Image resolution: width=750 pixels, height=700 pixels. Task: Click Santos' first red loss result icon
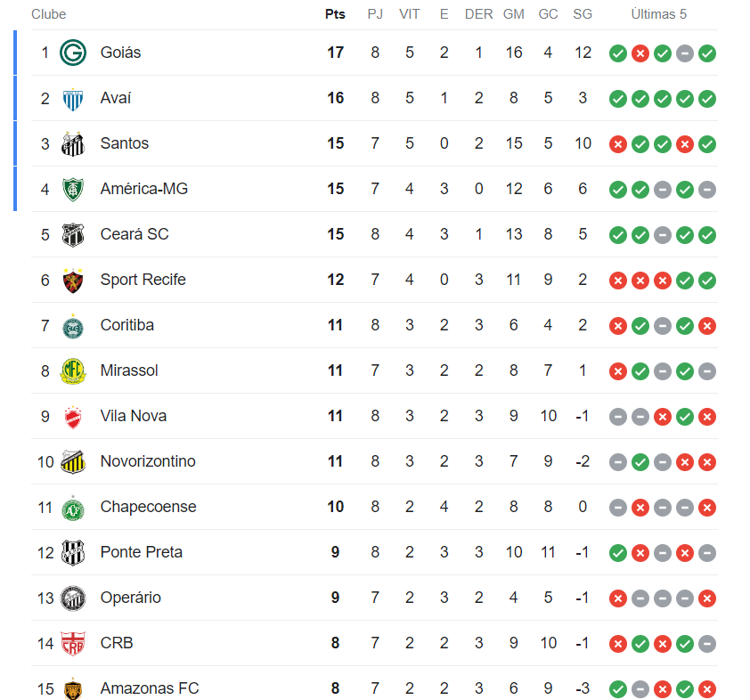tap(617, 144)
